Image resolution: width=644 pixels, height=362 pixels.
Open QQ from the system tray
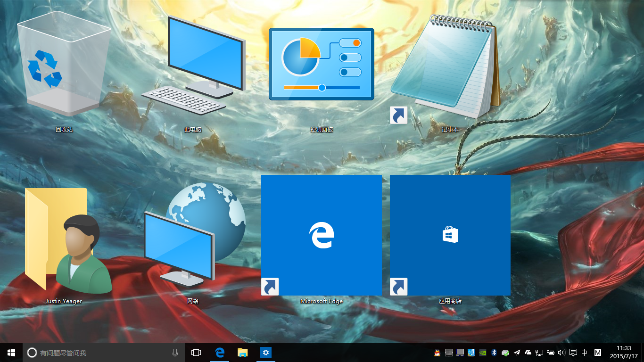437,352
